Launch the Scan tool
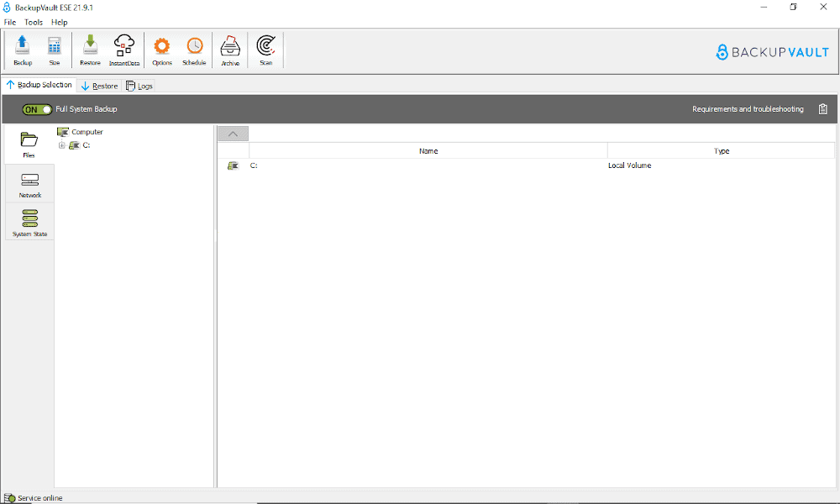Screen dimensions: 840x504 coord(265,50)
